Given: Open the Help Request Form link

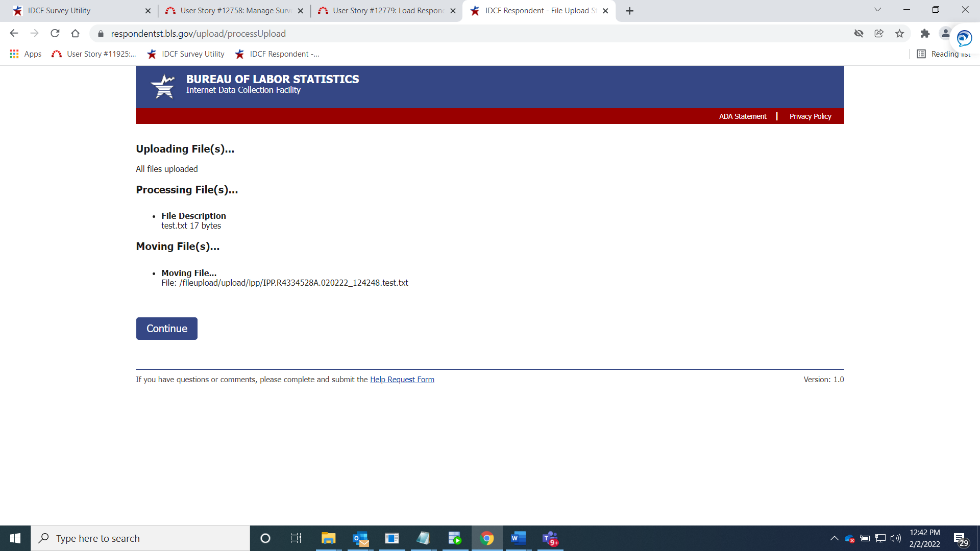Looking at the screenshot, I should (x=402, y=380).
